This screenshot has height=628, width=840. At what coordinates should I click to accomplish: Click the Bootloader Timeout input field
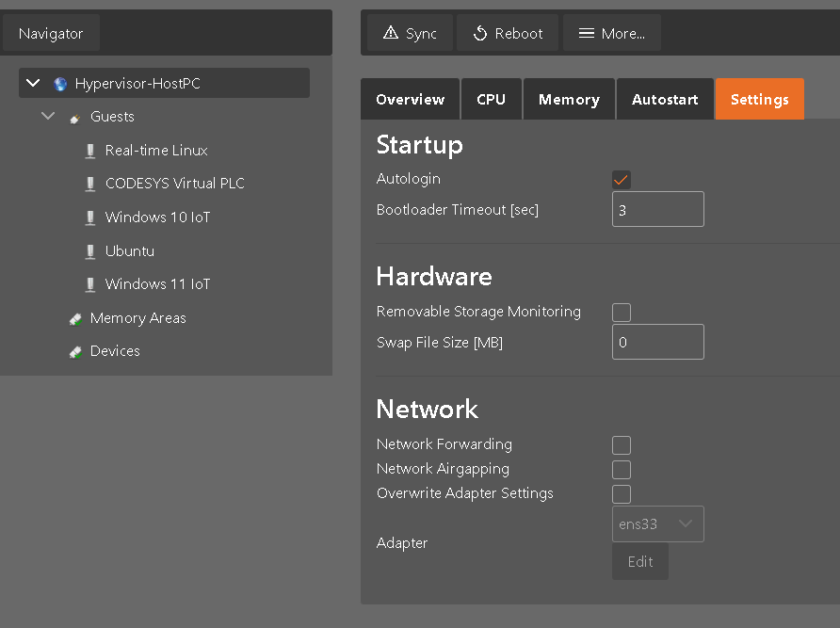(x=657, y=209)
